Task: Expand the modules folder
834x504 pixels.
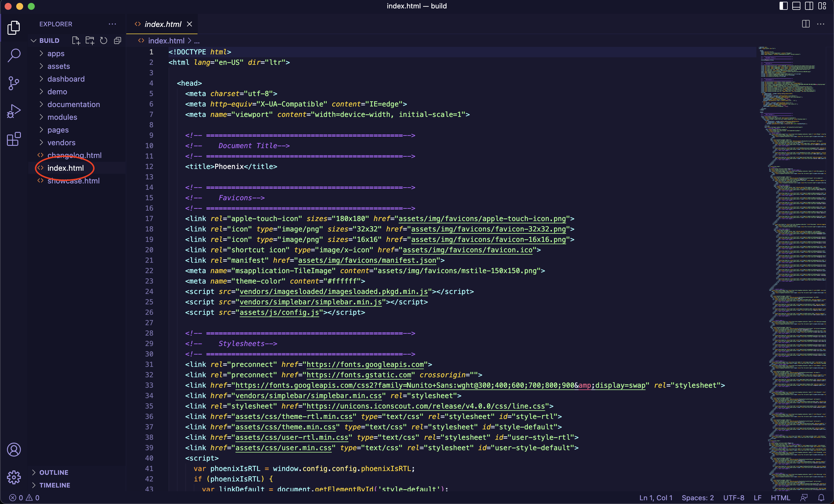Action: tap(77, 117)
